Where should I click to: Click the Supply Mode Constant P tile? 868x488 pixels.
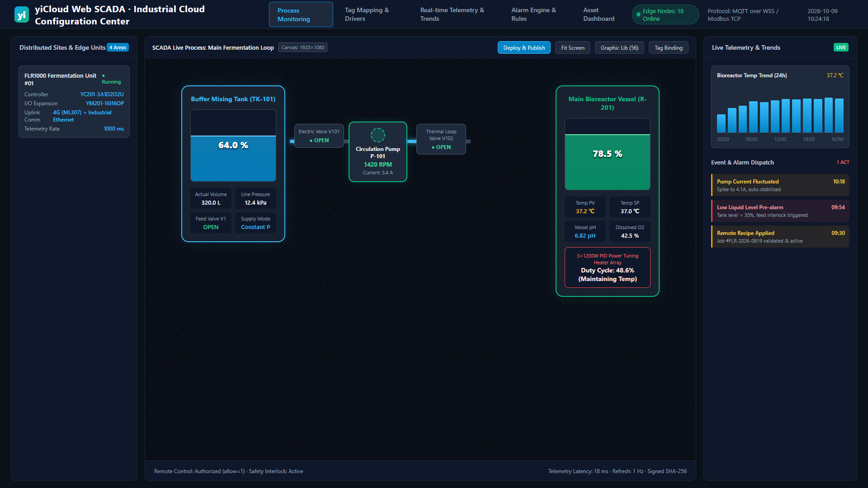coord(255,223)
